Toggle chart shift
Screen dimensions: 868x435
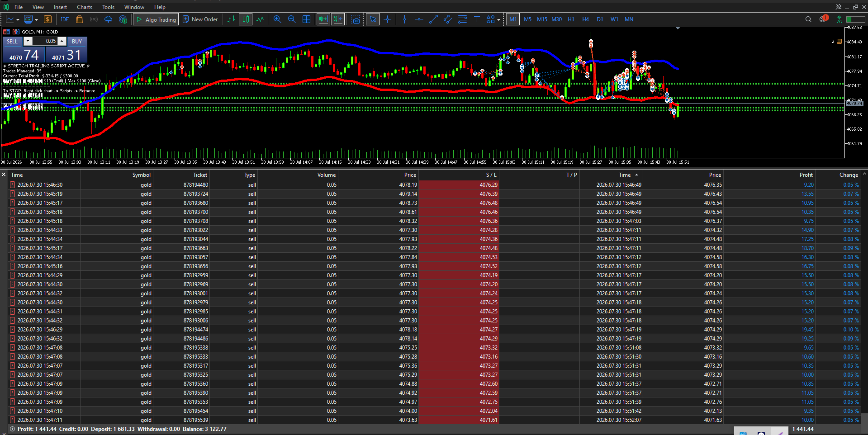pyautogui.click(x=337, y=19)
